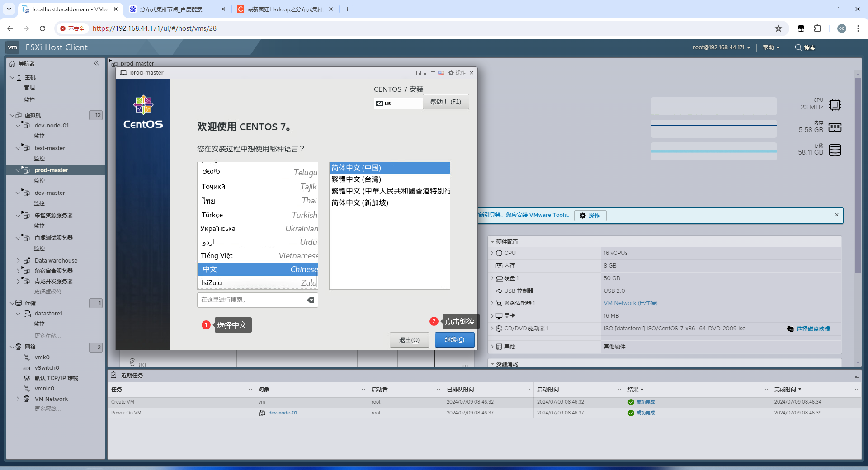Open the 任务 column header dropdown
This screenshot has width=868, height=470.
(250, 390)
